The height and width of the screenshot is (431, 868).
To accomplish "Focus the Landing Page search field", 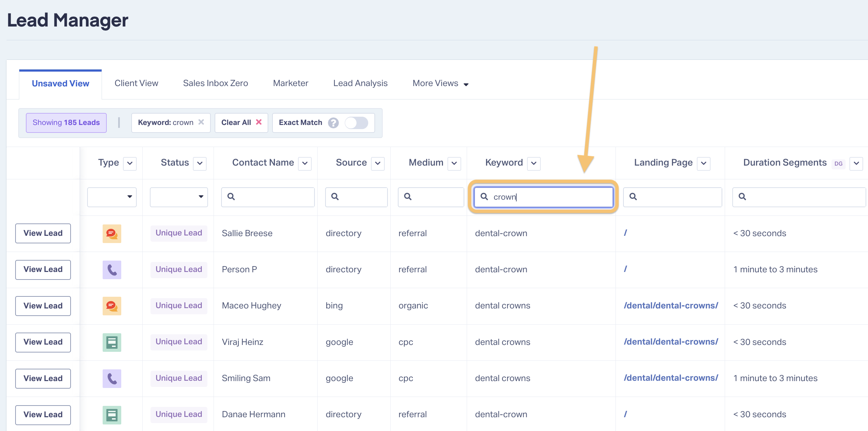I will tap(672, 197).
